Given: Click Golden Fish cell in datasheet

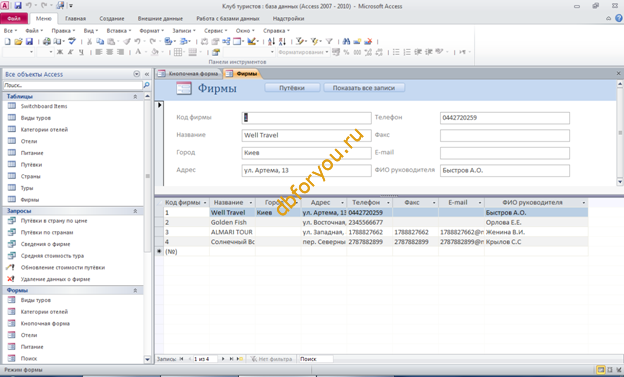Looking at the screenshot, I should pyautogui.click(x=232, y=223).
